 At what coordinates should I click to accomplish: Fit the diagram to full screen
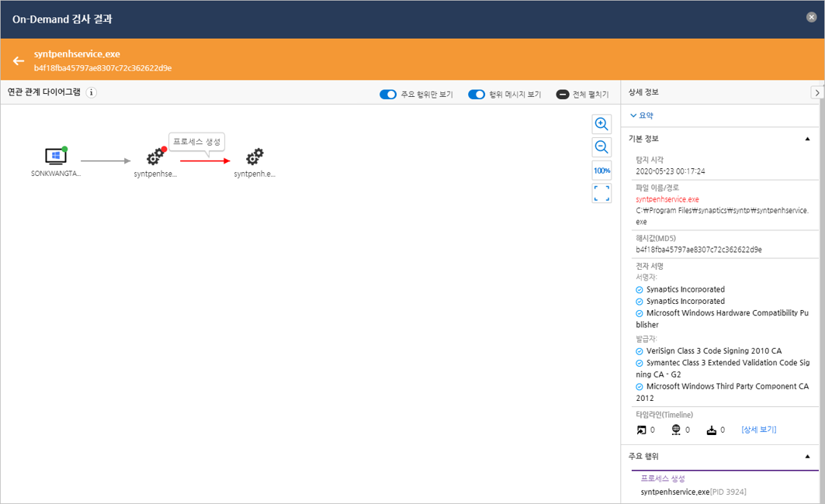[x=601, y=193]
